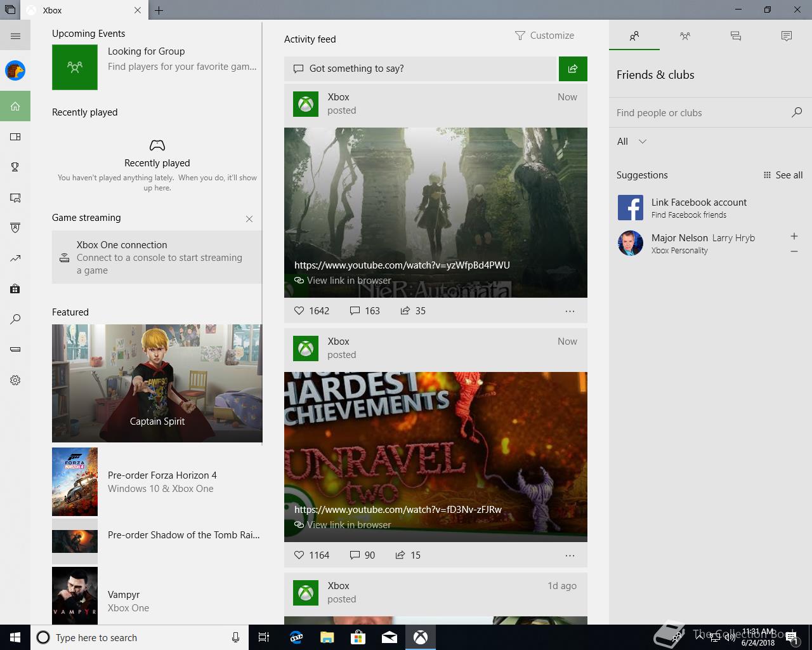Open Major Nelson profile picture

click(631, 243)
